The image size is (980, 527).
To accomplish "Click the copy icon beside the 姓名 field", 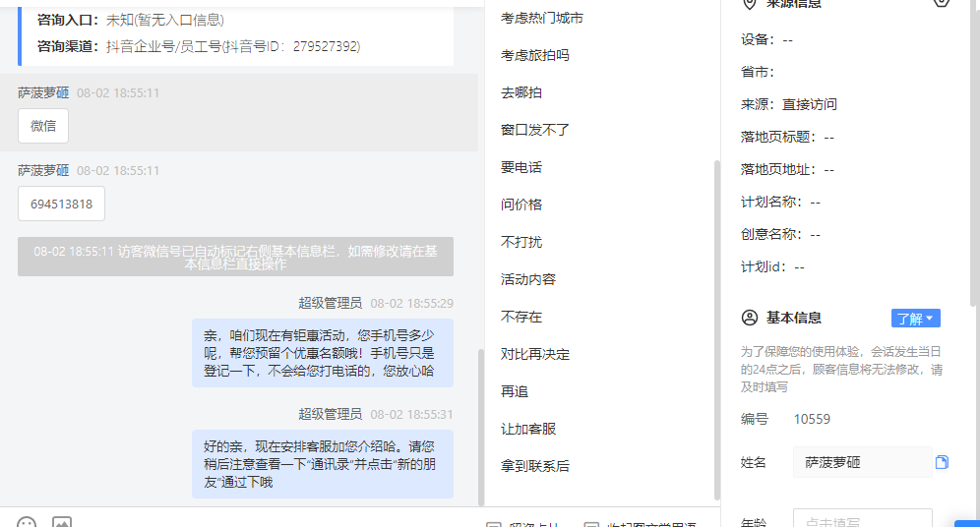I will click(x=942, y=462).
